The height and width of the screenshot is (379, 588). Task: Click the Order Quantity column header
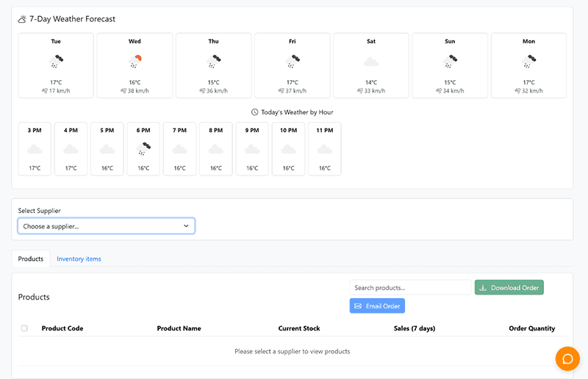(x=531, y=328)
